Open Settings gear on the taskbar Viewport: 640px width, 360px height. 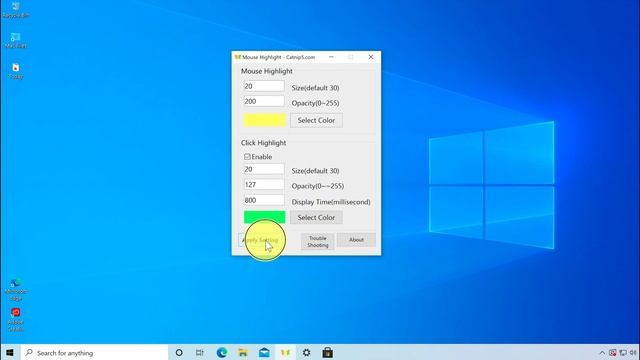point(307,353)
